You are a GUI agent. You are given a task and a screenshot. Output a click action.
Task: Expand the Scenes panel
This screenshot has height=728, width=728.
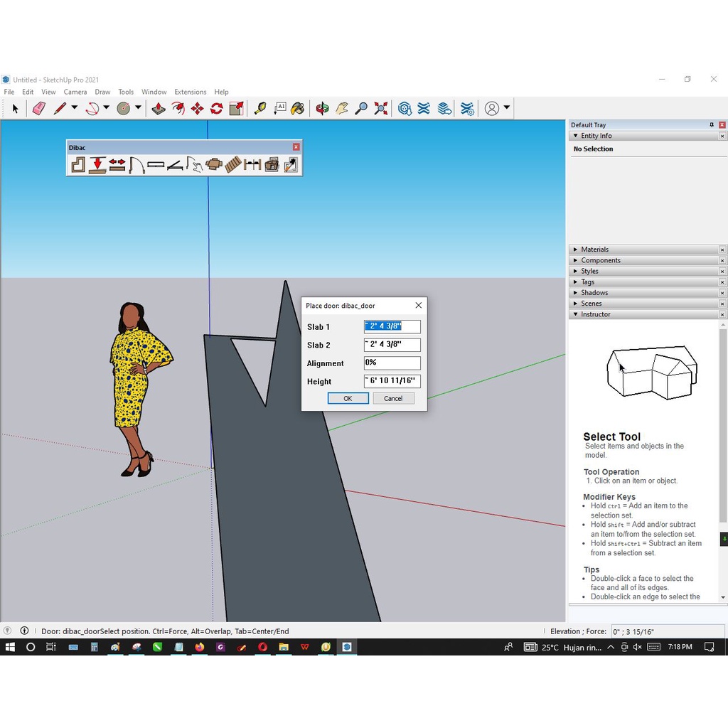pos(576,304)
